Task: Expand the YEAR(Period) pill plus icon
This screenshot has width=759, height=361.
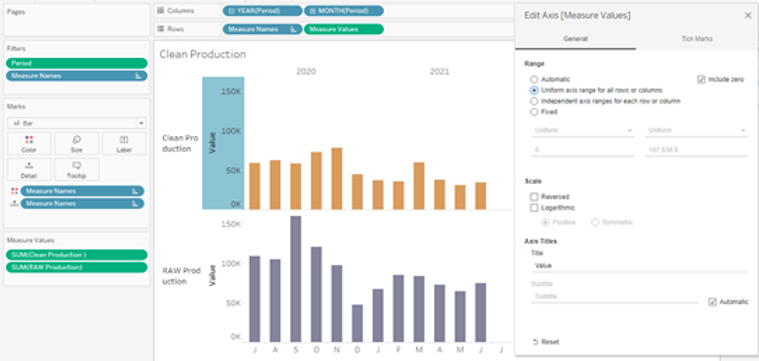Action: (231, 11)
